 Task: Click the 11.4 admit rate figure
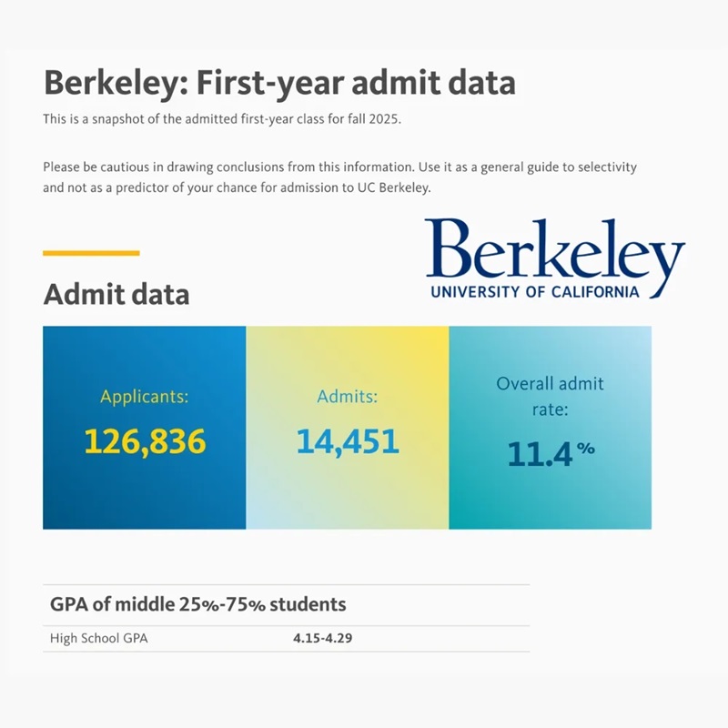click(x=540, y=453)
